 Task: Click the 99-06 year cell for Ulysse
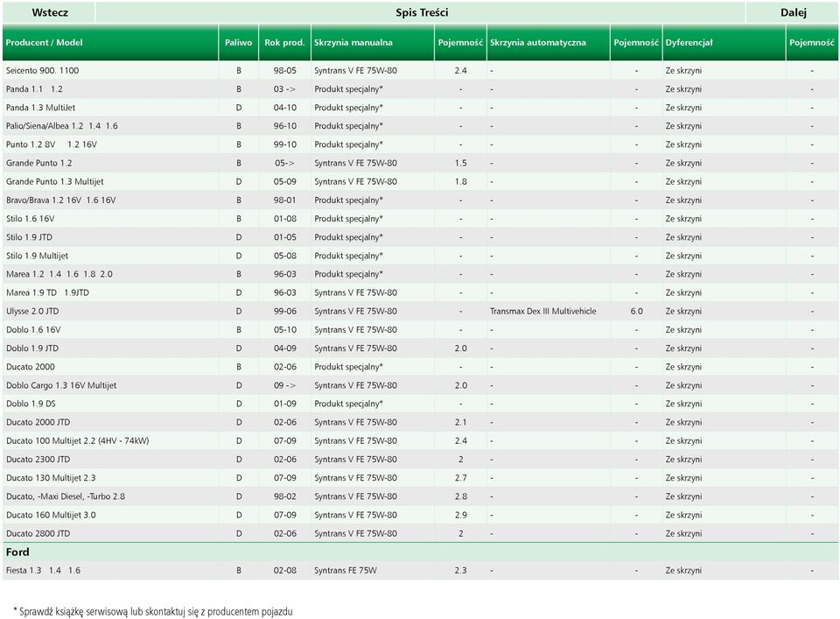(x=285, y=311)
